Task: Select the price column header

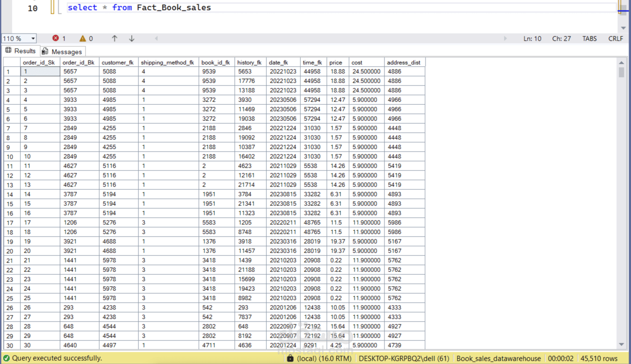Action: [x=338, y=62]
